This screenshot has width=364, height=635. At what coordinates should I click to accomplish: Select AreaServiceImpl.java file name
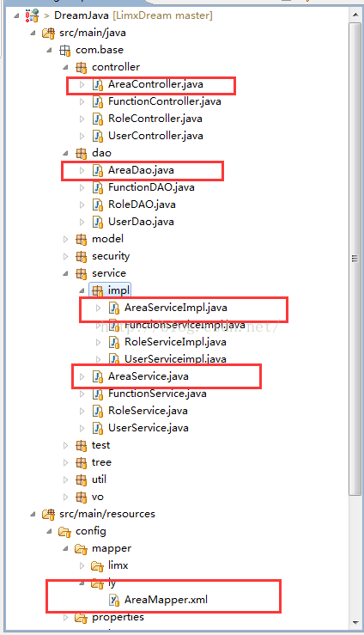click(x=175, y=308)
